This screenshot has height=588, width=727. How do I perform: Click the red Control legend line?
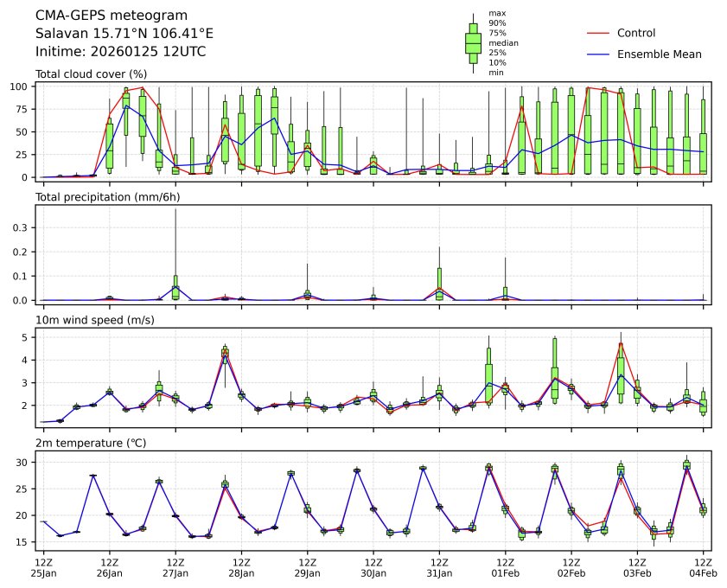click(x=598, y=33)
